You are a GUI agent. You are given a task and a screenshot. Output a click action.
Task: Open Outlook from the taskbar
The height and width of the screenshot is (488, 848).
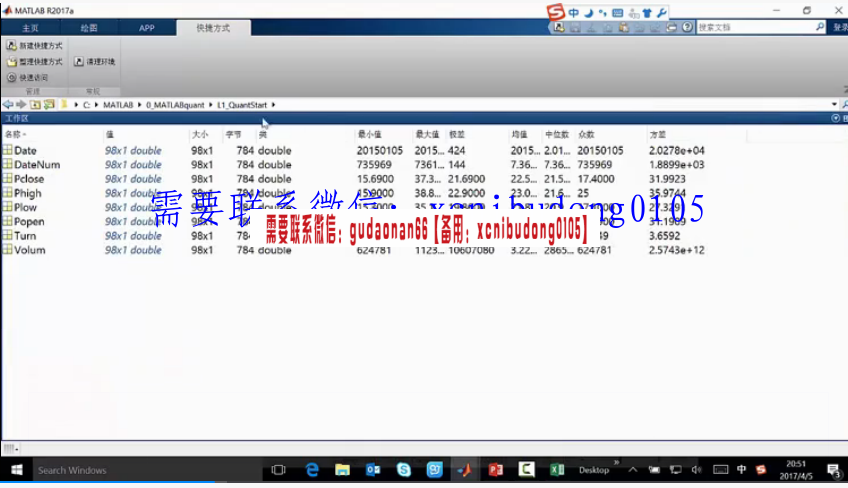(x=373, y=470)
